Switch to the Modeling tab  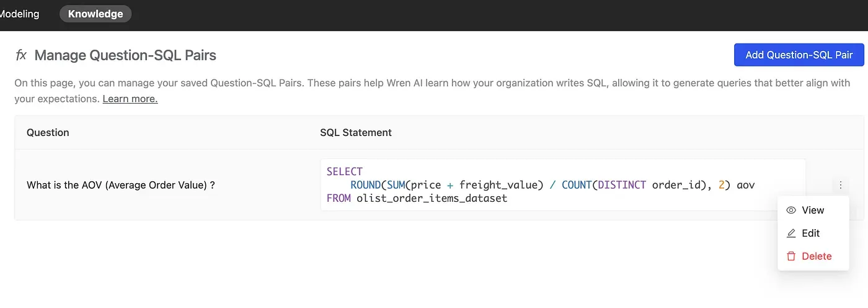tap(20, 14)
